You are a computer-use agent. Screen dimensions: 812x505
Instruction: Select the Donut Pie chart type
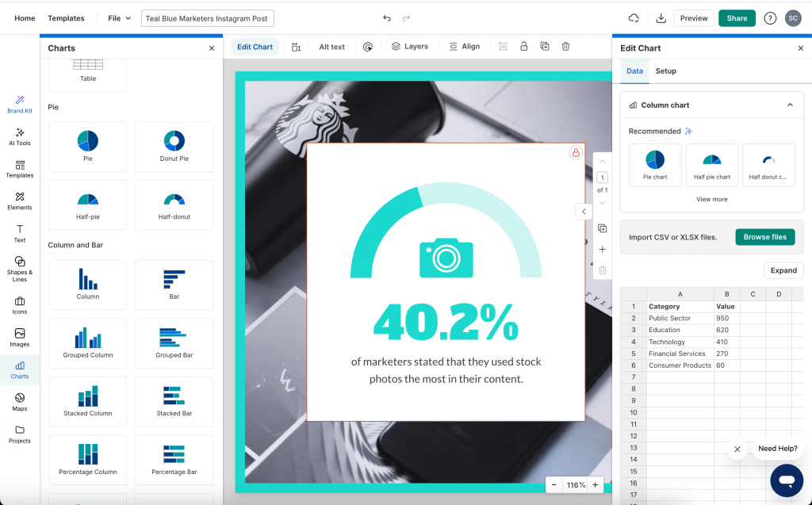[174, 147]
